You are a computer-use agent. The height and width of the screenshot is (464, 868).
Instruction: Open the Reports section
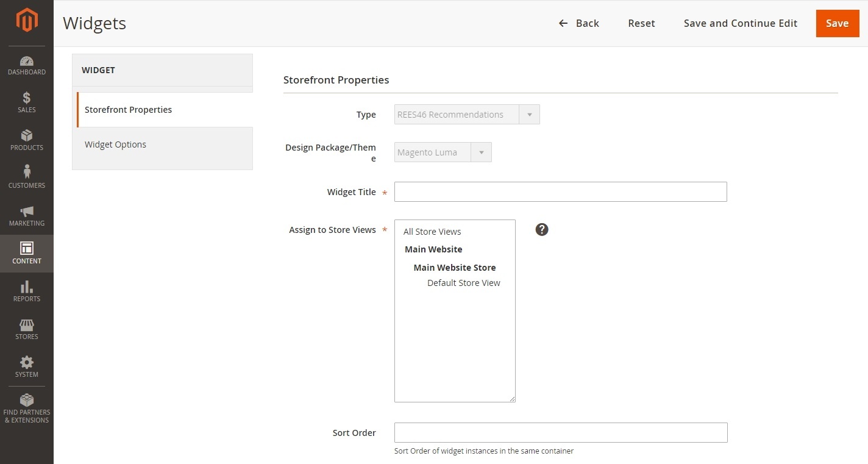pos(27,291)
